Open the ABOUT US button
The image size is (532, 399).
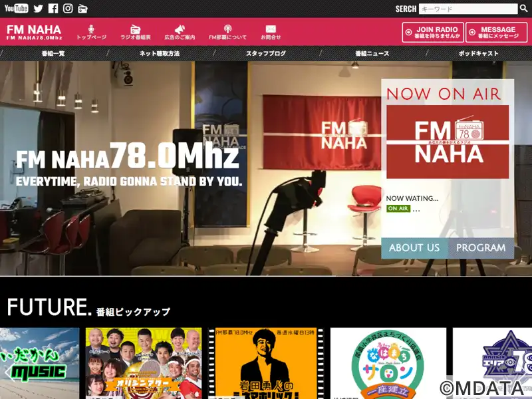click(414, 248)
